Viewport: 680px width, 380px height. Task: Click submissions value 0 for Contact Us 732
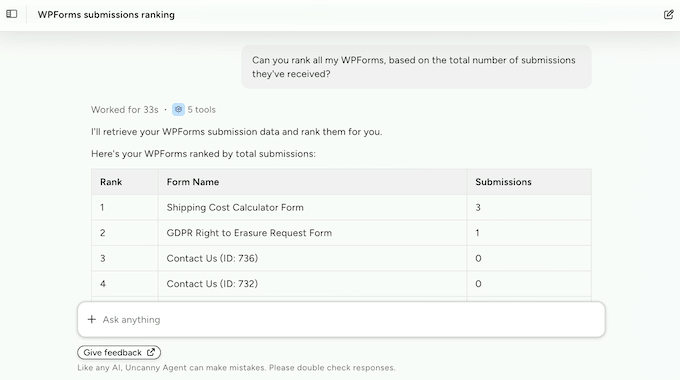click(529, 284)
